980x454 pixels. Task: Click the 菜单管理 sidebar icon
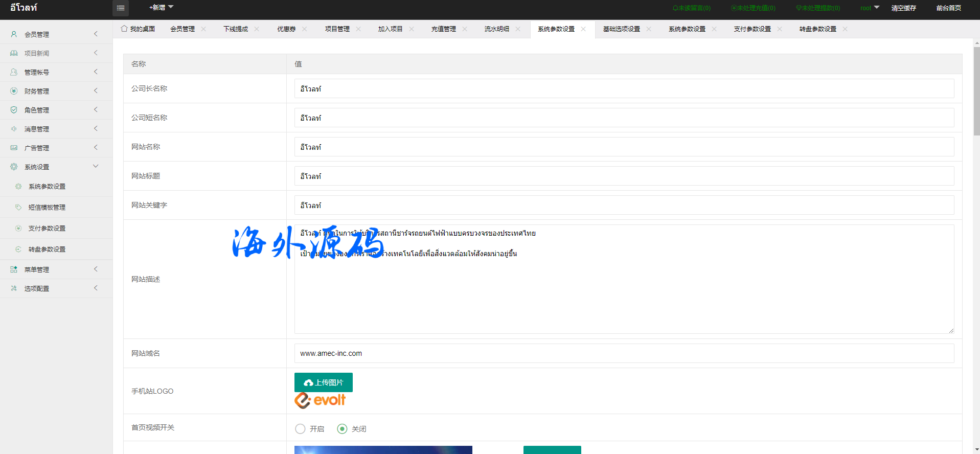[x=14, y=269]
